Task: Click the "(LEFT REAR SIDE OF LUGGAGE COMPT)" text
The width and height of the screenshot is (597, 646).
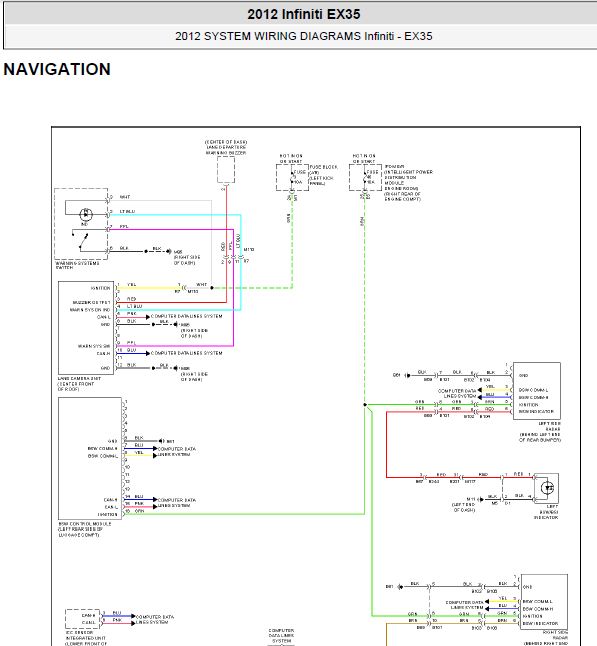Action: coord(80,532)
